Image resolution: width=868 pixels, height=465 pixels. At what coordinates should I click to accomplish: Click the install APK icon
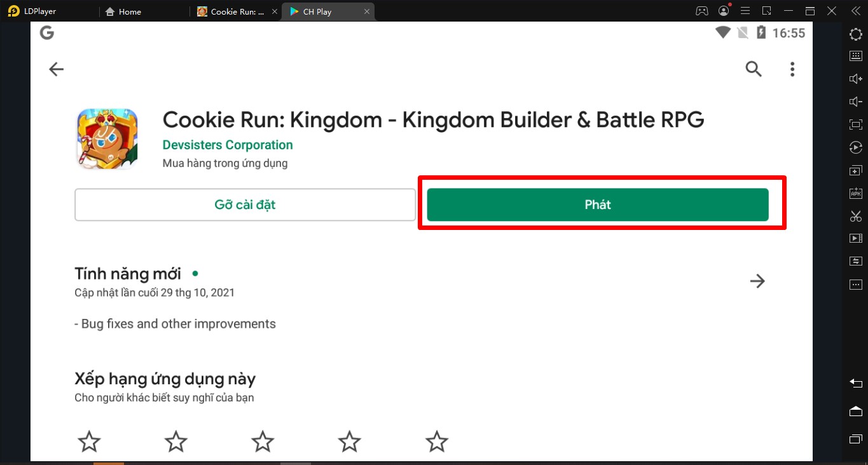(856, 193)
